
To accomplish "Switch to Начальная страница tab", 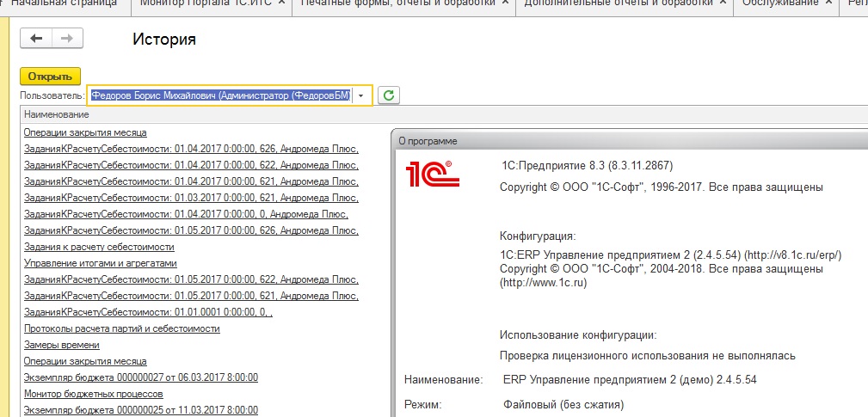I will tap(65, 3).
